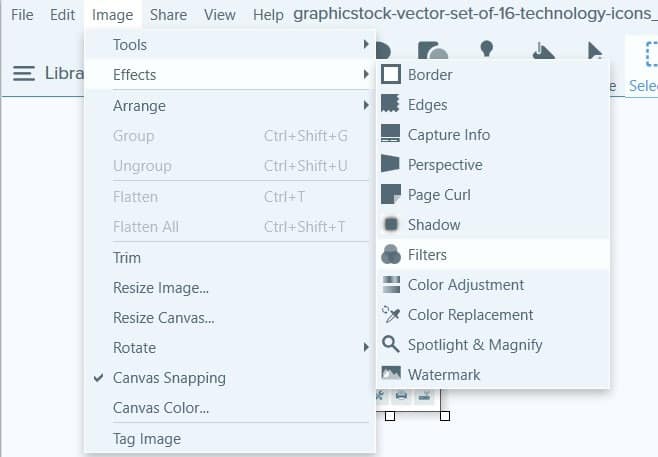Viewport: 658px width, 457px height.
Task: Open the Library hamburger button
Action: pos(24,73)
